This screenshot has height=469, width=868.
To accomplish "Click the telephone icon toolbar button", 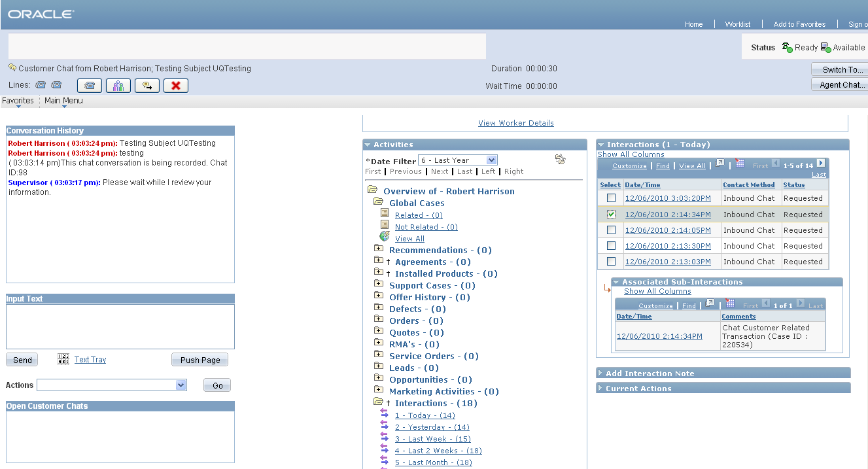I will pos(90,86).
